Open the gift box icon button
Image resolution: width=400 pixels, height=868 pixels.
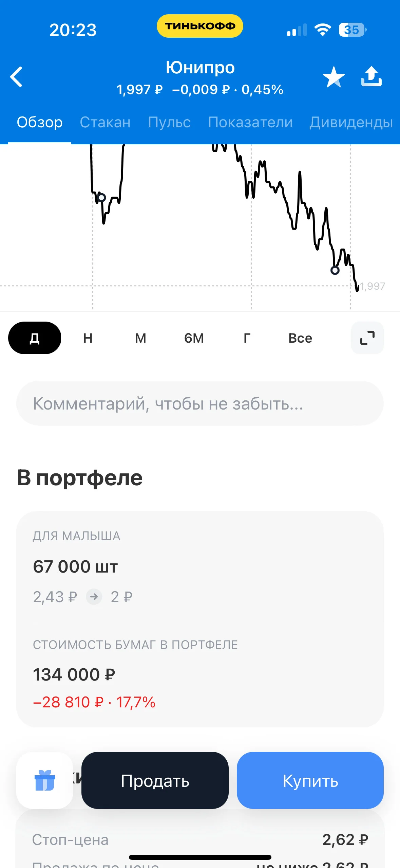(45, 780)
